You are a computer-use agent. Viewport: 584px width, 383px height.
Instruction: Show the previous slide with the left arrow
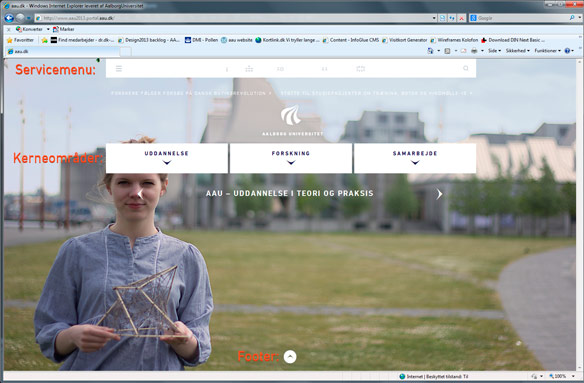(x=140, y=194)
